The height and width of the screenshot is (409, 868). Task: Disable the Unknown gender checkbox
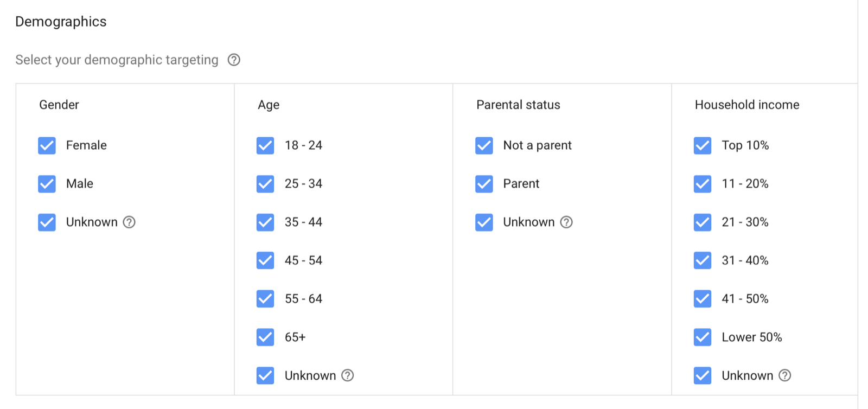(47, 222)
